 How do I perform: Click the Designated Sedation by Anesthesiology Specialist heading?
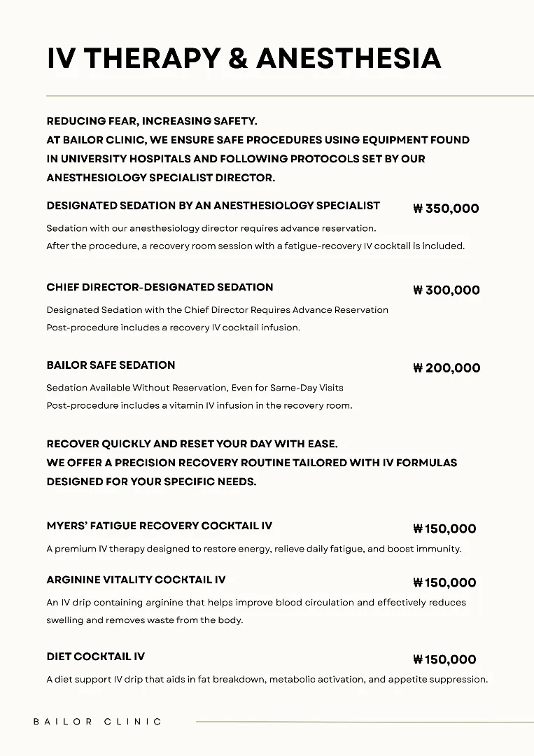213,206
